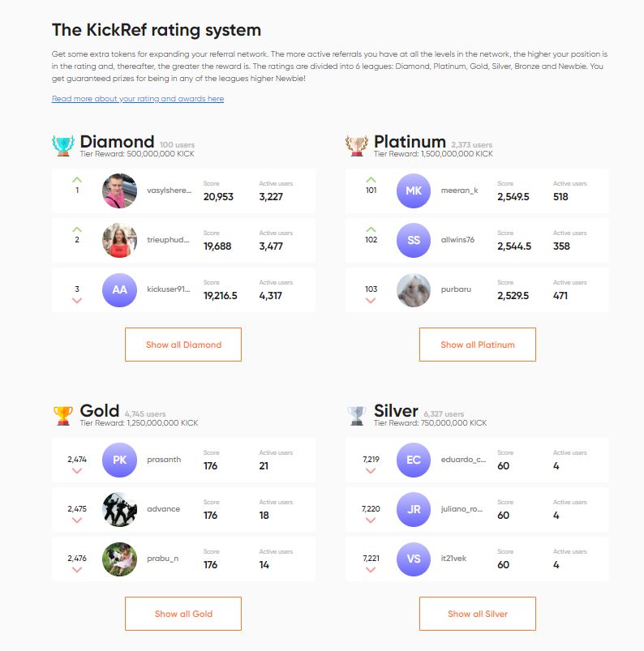
Task: Click purbaru's profile picture
Action: [414, 289]
